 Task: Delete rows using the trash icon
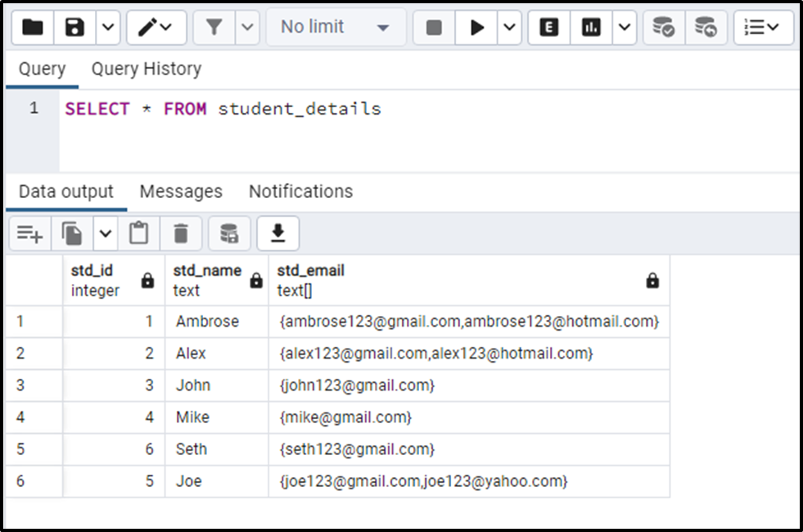181,233
